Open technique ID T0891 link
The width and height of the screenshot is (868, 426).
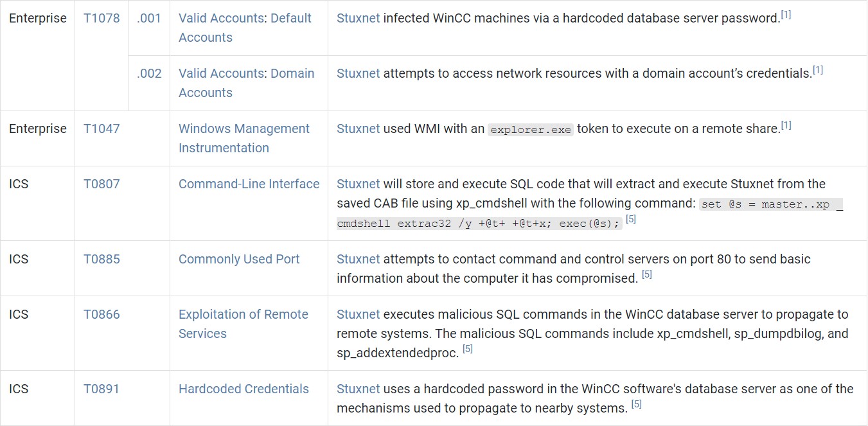[x=102, y=389]
